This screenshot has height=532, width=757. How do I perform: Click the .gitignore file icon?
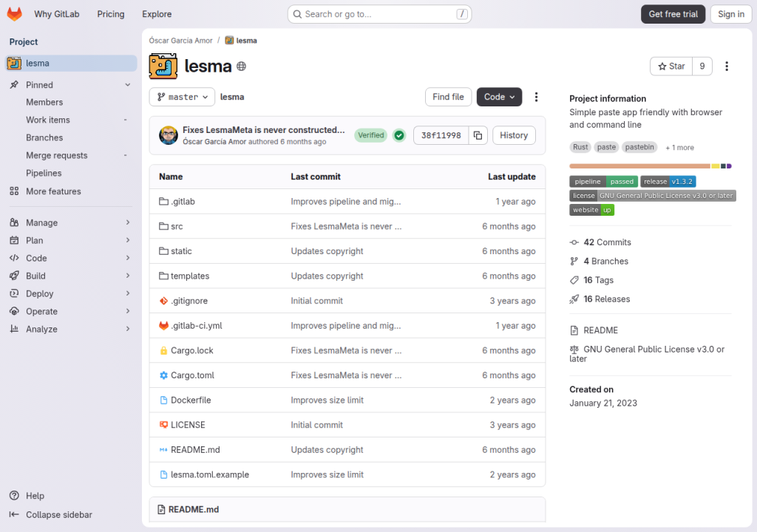(163, 301)
